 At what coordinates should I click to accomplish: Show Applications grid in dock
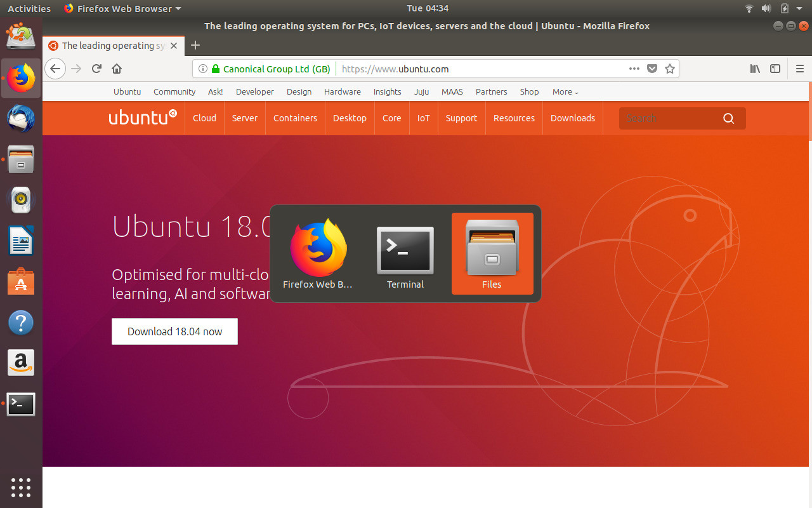(21, 487)
